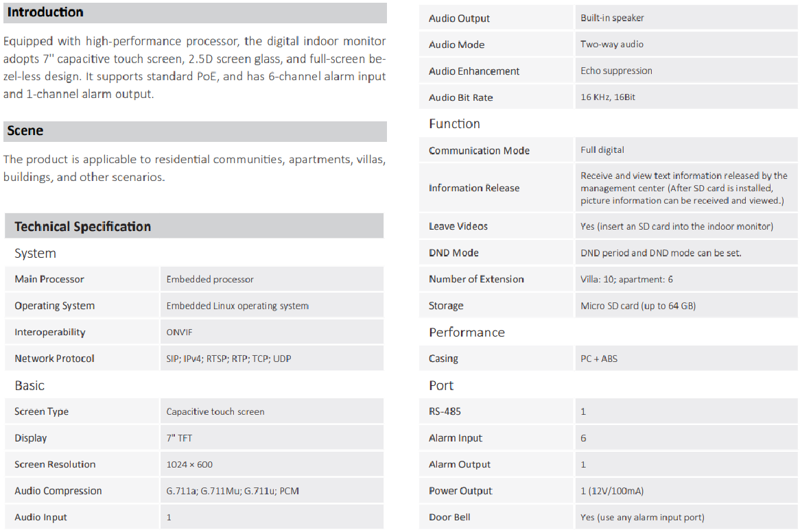Click the Scene section heading
The width and height of the screenshot is (800, 532).
click(25, 131)
